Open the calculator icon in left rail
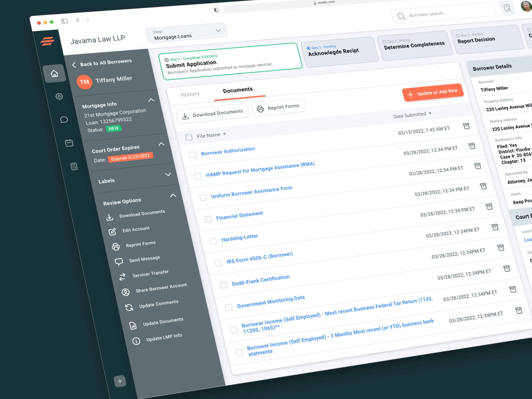Screen dimensions: 532x399 point(74,166)
